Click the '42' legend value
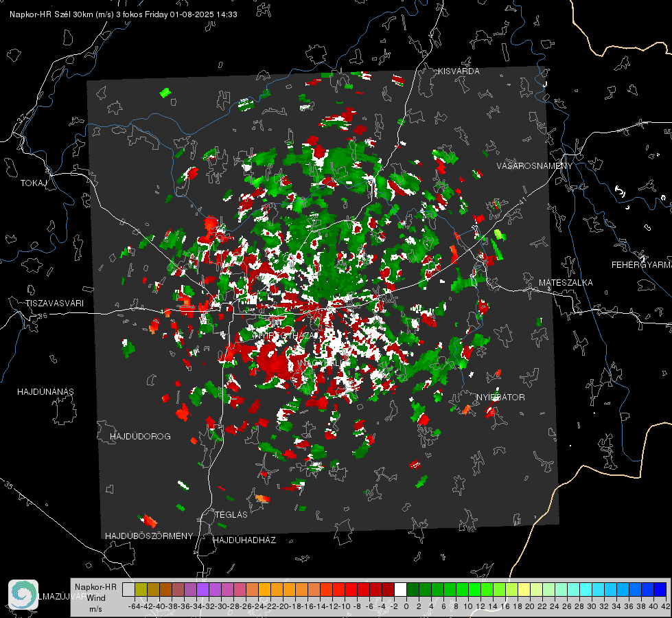This screenshot has width=672, height=618. point(665,606)
